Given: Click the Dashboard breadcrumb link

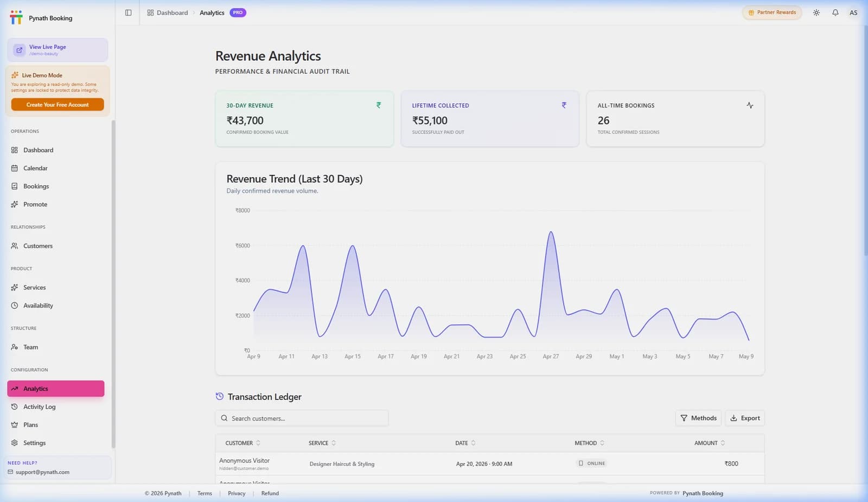Looking at the screenshot, I should pos(168,12).
